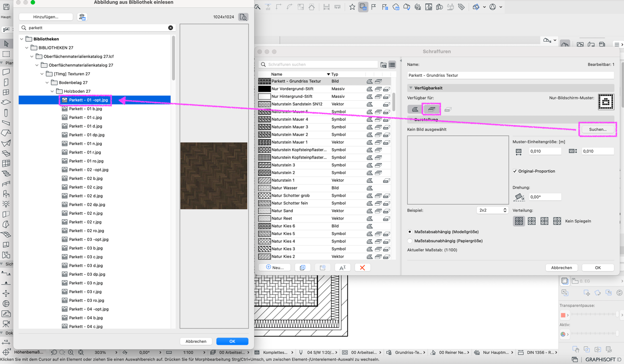The width and height of the screenshot is (624, 364).
Task: Open the Beispiel 2x2 dropdown
Action: coord(492,211)
